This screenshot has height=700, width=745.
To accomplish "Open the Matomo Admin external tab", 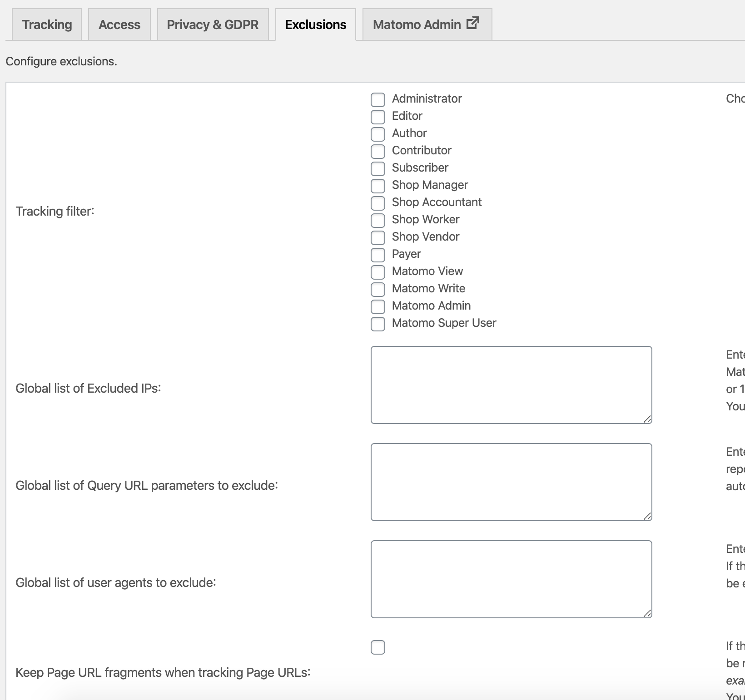I will point(427,25).
